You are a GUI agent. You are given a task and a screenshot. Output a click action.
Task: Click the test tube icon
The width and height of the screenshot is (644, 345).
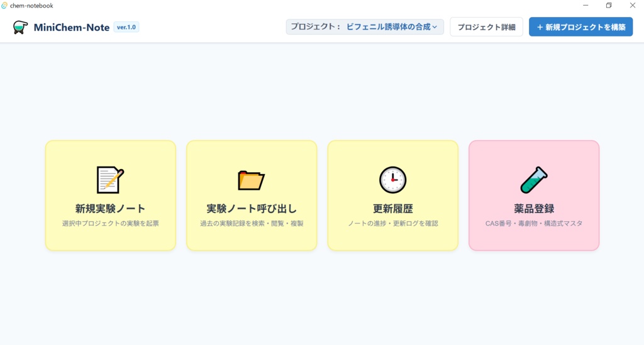(534, 180)
